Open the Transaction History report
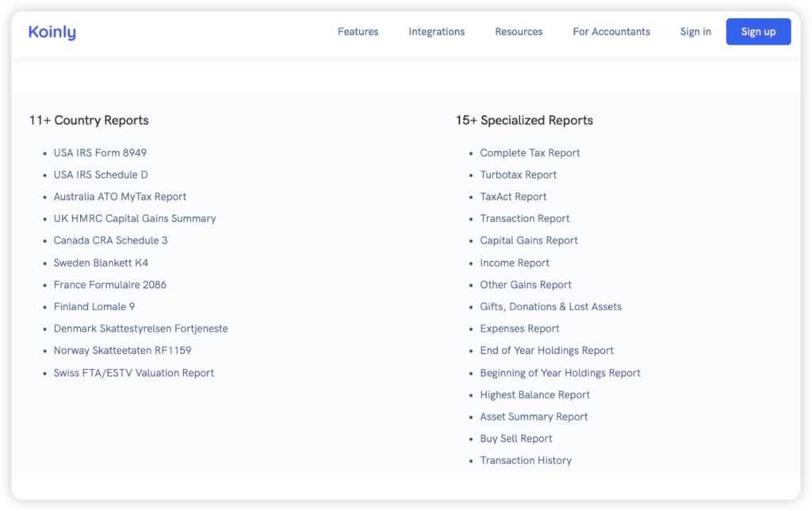The image size is (812, 511). [526, 460]
